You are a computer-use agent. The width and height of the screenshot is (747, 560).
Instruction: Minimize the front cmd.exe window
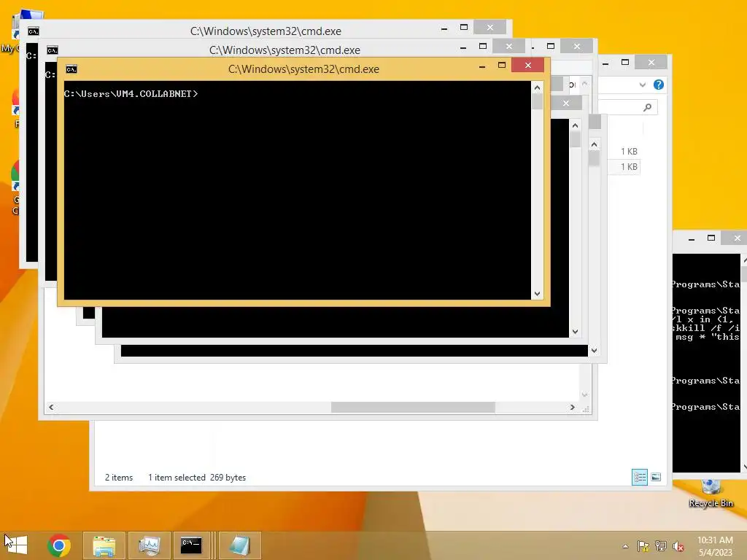point(482,66)
